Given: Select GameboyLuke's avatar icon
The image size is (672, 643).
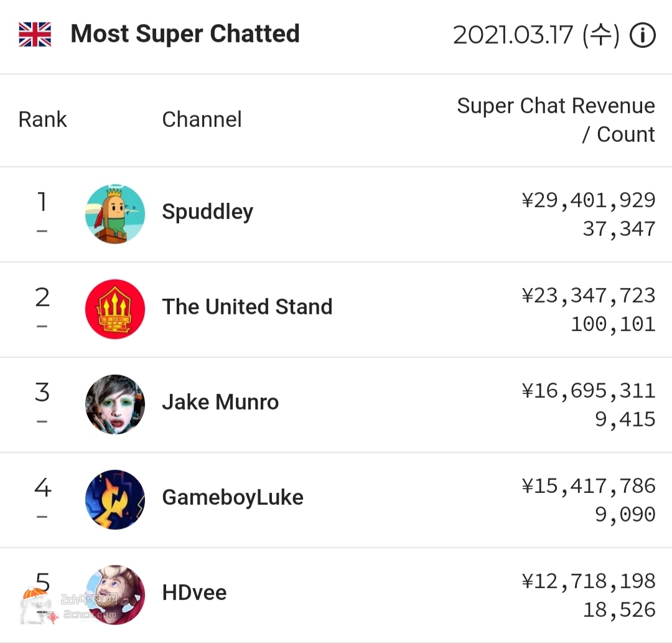Looking at the screenshot, I should [x=115, y=499].
